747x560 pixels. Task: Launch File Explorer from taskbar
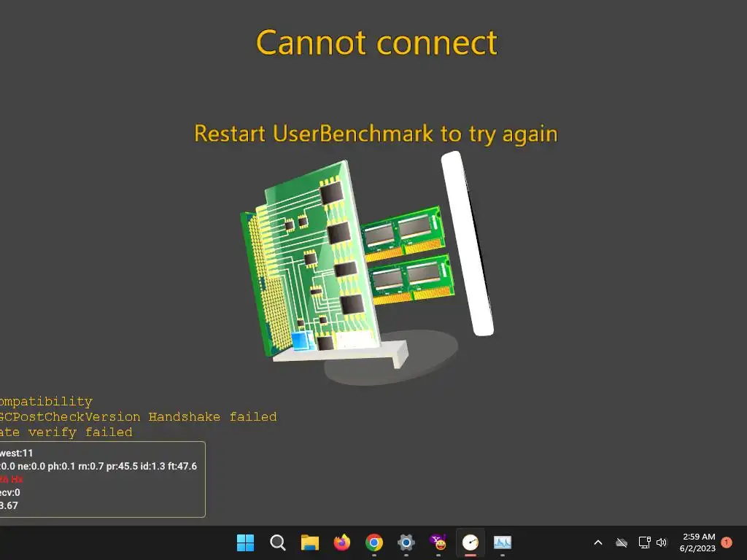[x=309, y=542]
